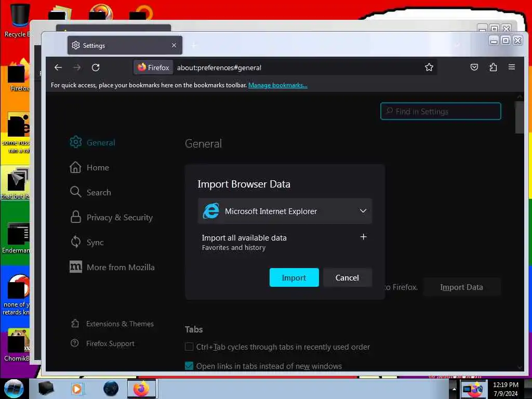The height and width of the screenshot is (399, 532).
Task: Open Search settings category
Action: click(x=90, y=192)
